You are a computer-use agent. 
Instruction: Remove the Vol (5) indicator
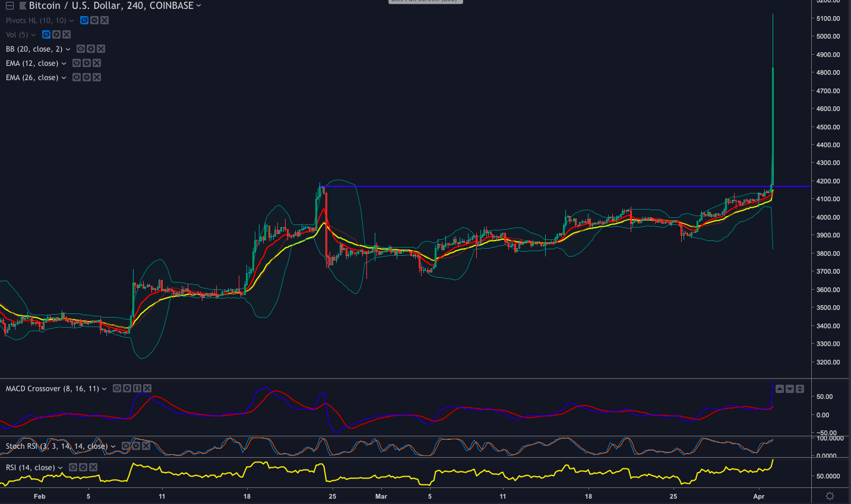67,34
